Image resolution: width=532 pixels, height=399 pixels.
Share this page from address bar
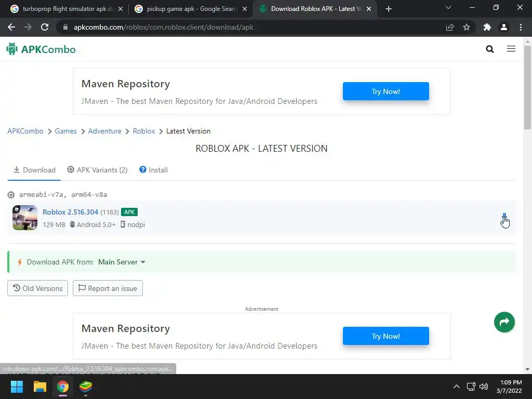tap(450, 27)
